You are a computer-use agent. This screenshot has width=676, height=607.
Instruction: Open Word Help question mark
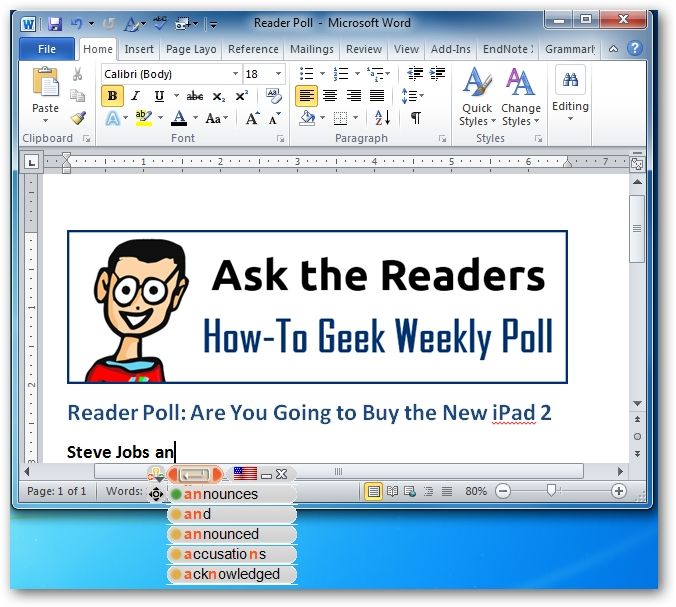635,49
